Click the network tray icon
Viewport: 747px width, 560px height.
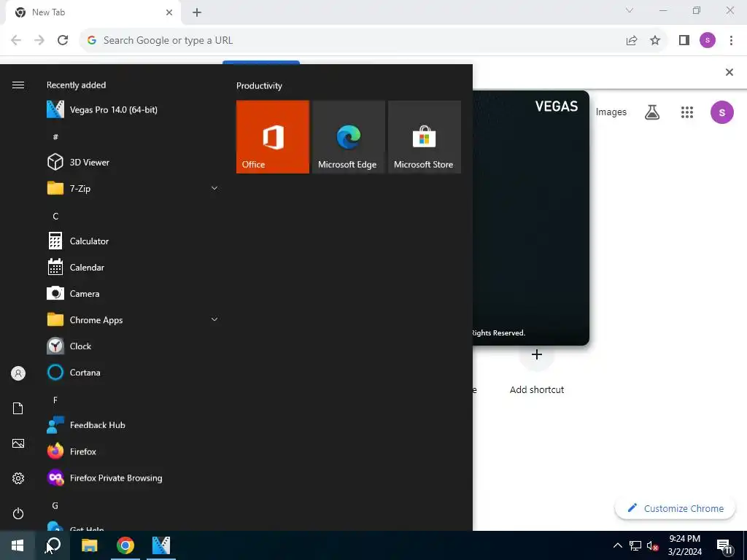coord(635,545)
